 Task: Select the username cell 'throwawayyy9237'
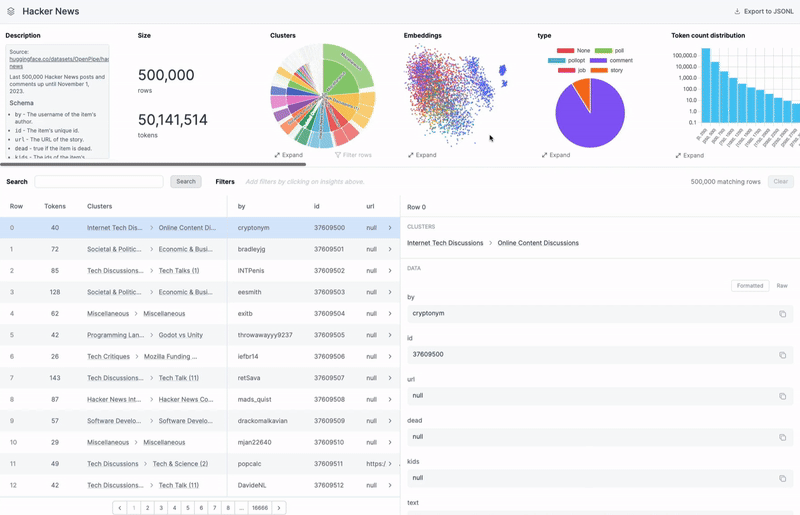click(x=264, y=335)
